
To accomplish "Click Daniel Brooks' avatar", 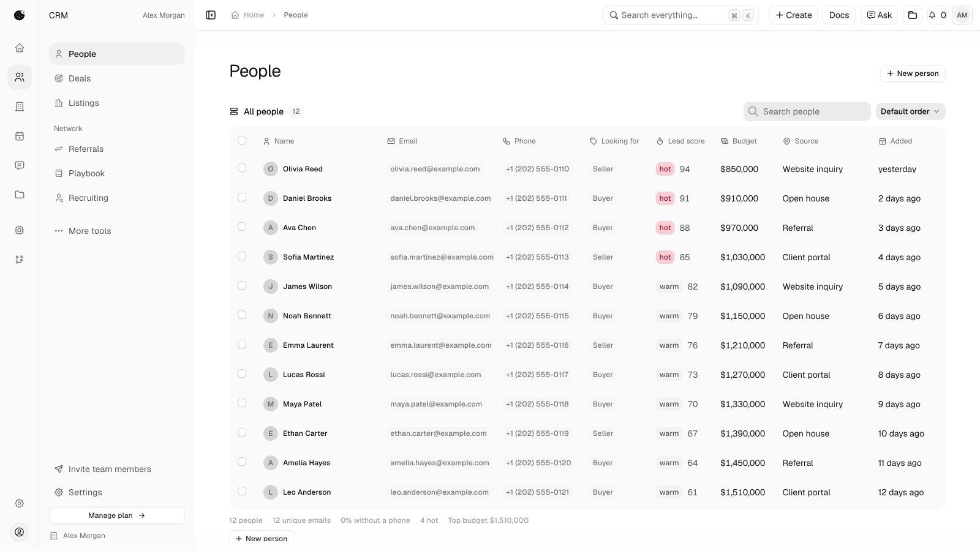I will [271, 198].
